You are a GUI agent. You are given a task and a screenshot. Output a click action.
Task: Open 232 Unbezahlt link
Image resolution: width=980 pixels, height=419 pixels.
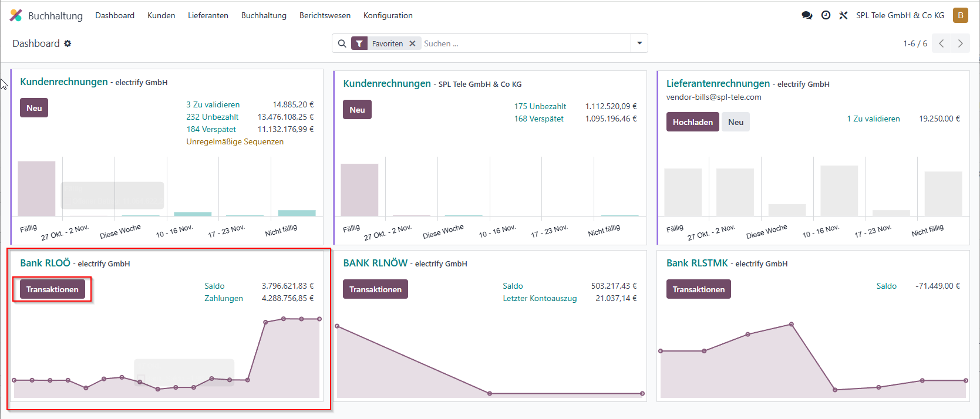pos(213,117)
